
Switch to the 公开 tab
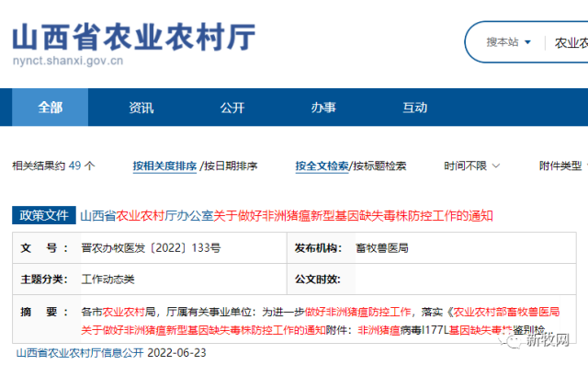coord(232,108)
